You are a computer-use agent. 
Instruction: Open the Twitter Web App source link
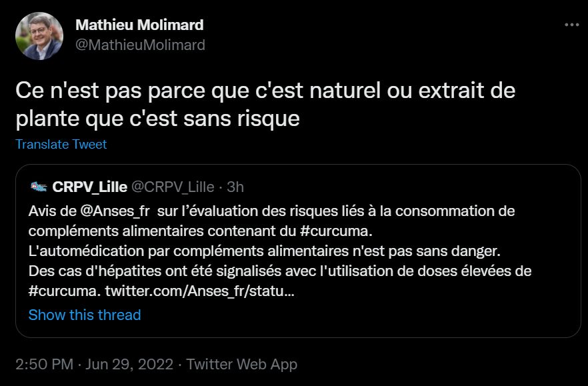click(241, 364)
